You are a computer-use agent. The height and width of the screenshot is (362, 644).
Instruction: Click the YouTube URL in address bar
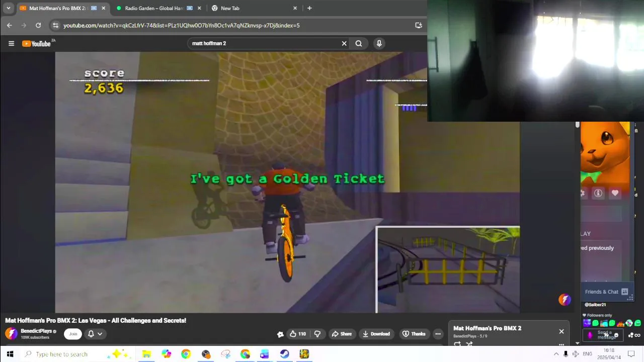tap(182, 25)
